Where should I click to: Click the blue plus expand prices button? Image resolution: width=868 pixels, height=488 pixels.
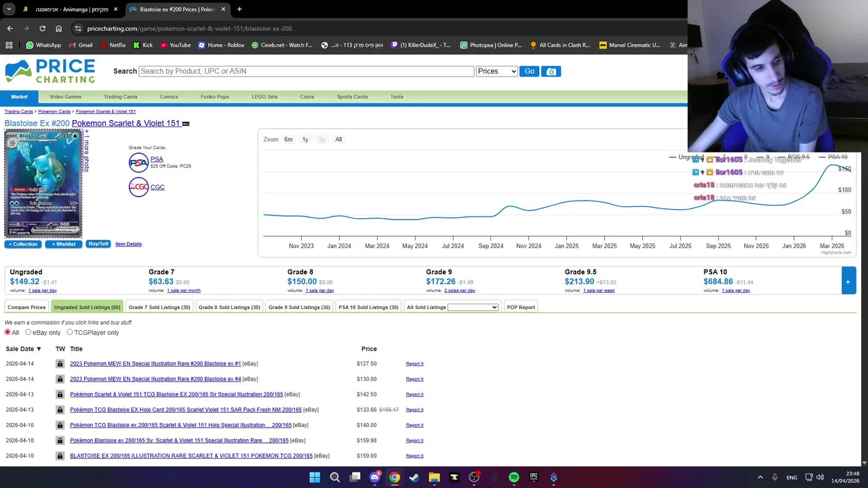(x=848, y=281)
